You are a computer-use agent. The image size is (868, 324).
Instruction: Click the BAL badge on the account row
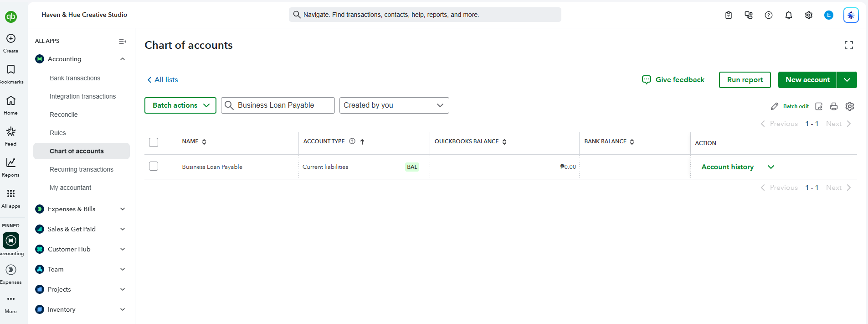[x=412, y=167]
